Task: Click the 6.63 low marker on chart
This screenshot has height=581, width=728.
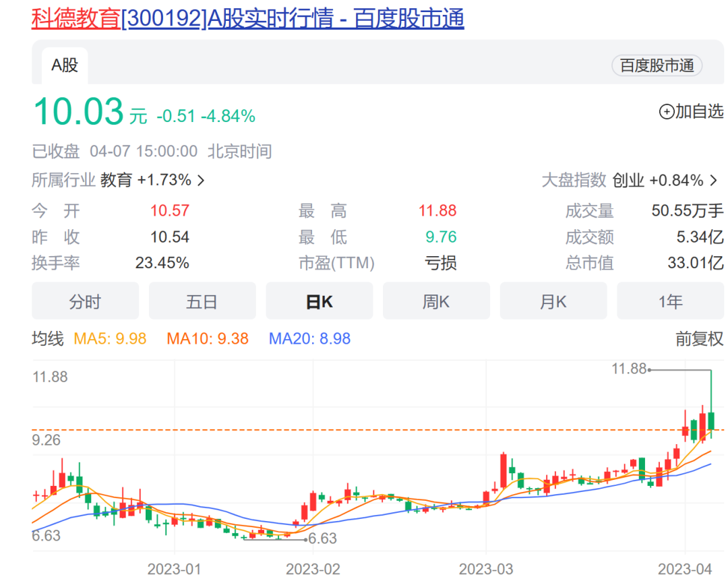Action: point(322,539)
